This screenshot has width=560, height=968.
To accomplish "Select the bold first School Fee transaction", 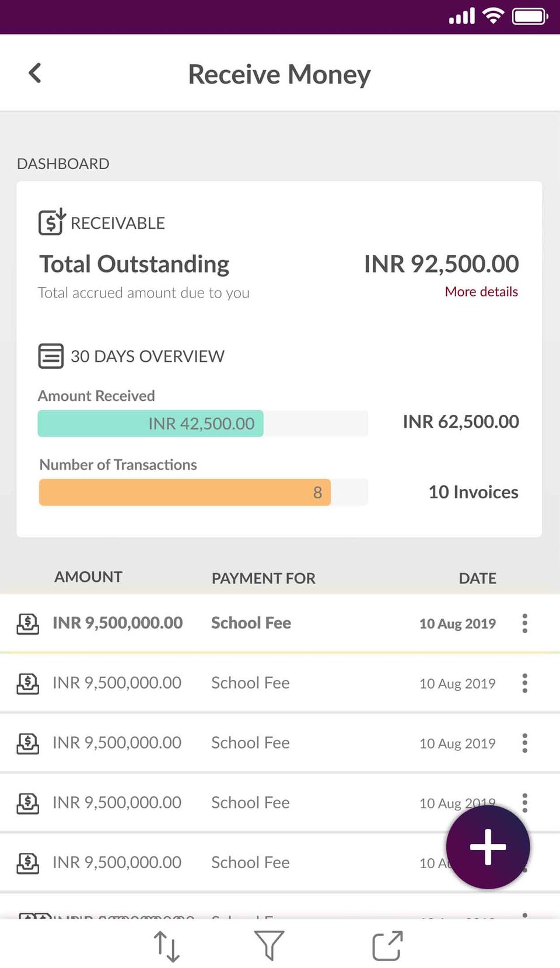I will [x=251, y=623].
